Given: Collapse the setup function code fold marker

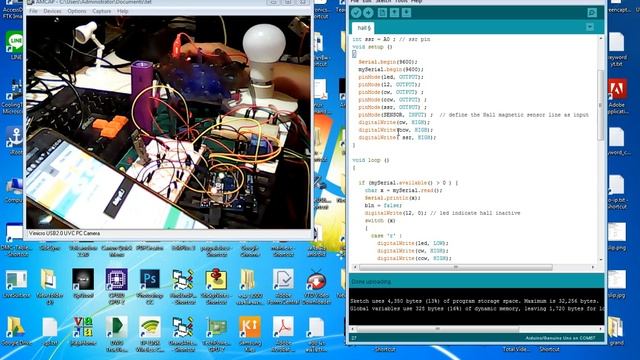Looking at the screenshot, I should [354, 54].
